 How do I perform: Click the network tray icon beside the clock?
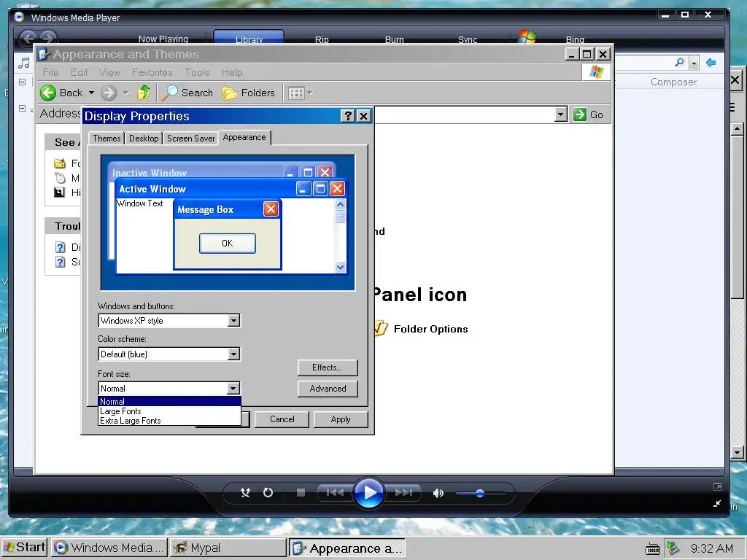point(673,548)
